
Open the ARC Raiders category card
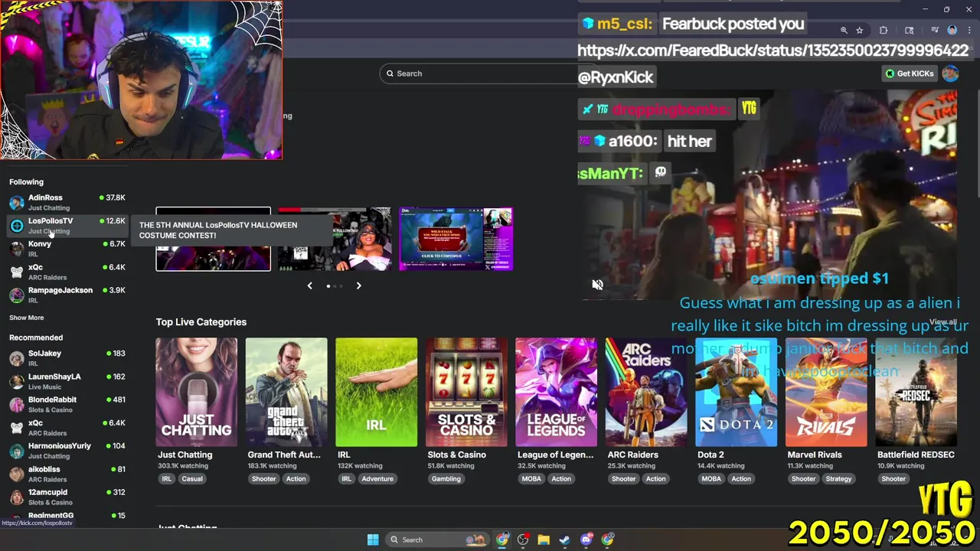pos(646,392)
